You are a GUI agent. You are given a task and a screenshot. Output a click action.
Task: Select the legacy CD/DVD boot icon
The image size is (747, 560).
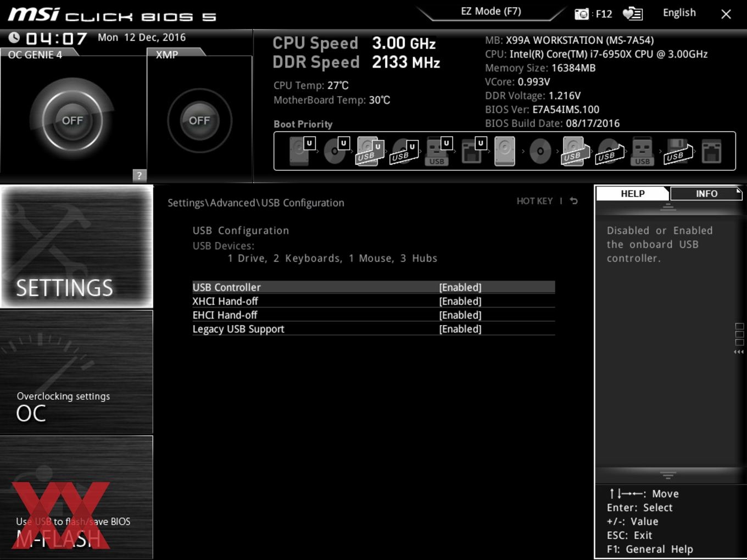[x=540, y=151]
